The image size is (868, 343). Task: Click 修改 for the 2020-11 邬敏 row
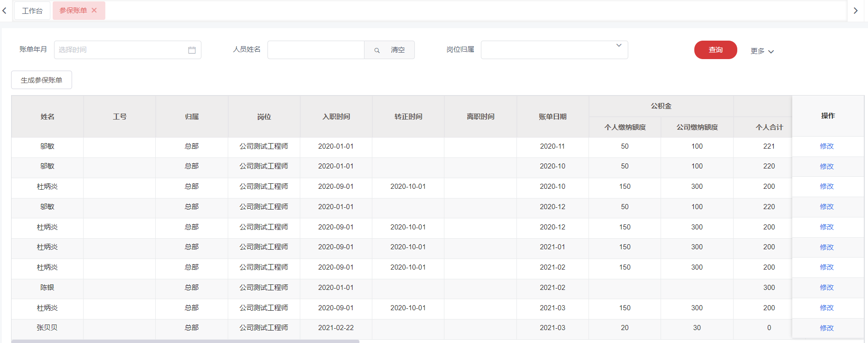826,146
